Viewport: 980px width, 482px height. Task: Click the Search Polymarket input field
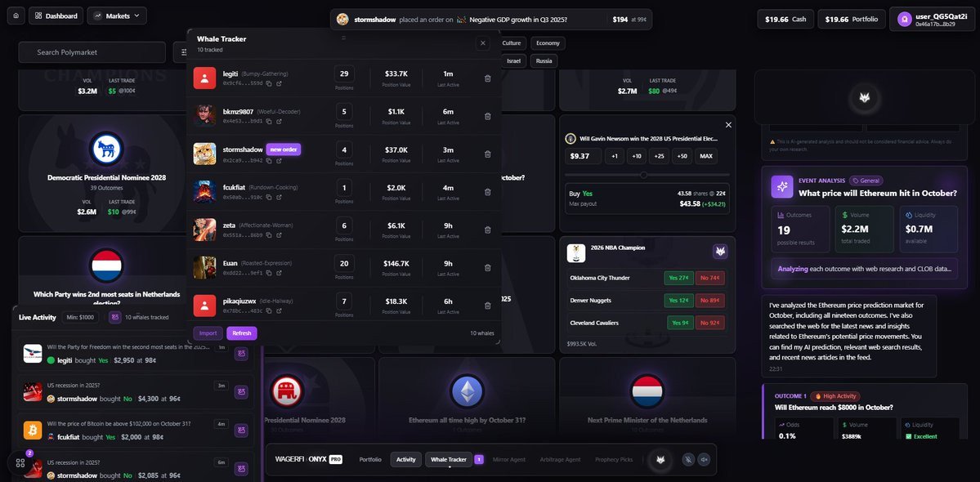(92, 52)
